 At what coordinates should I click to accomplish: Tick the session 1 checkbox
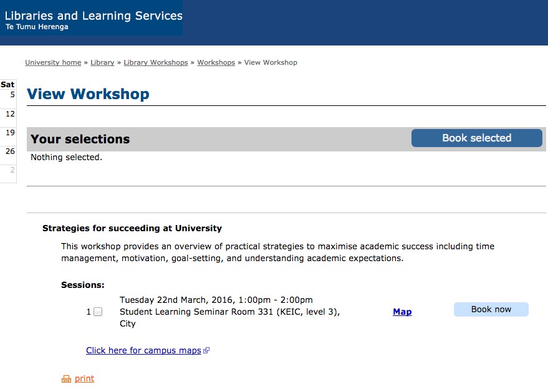pos(98,312)
